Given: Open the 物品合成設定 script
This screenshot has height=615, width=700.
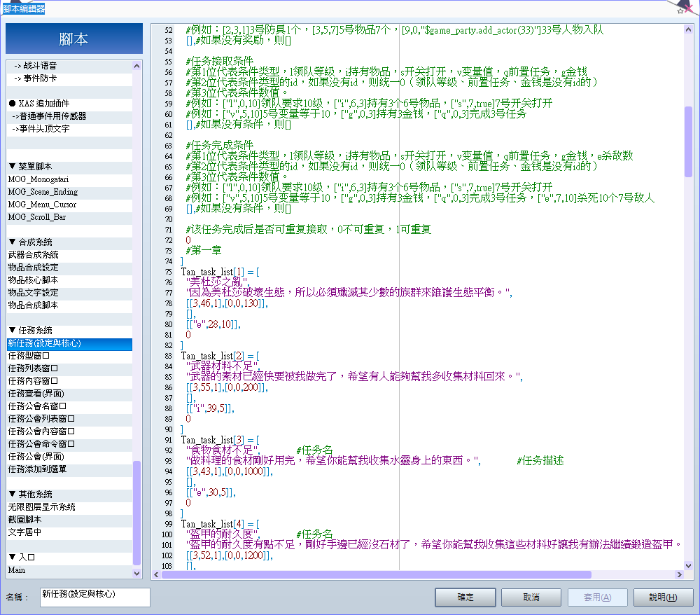Looking at the screenshot, I should pyautogui.click(x=69, y=268).
